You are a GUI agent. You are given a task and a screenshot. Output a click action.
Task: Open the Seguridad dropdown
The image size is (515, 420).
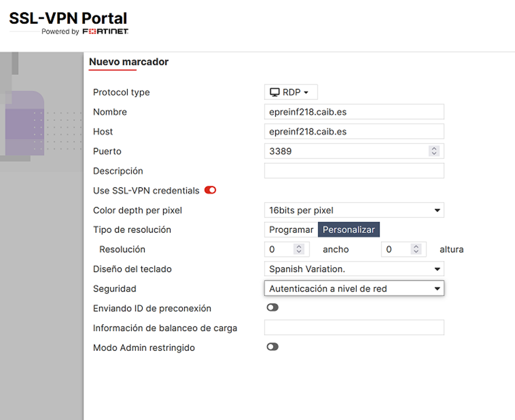353,289
